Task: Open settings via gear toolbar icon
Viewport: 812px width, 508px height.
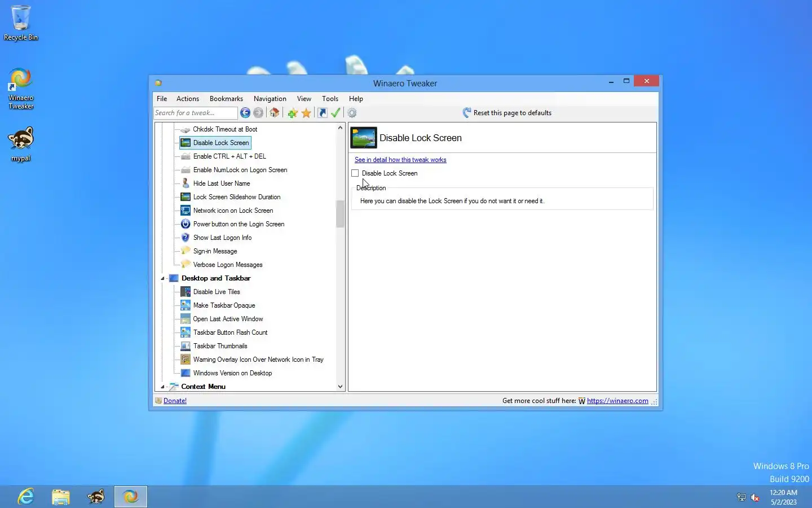Action: point(352,113)
